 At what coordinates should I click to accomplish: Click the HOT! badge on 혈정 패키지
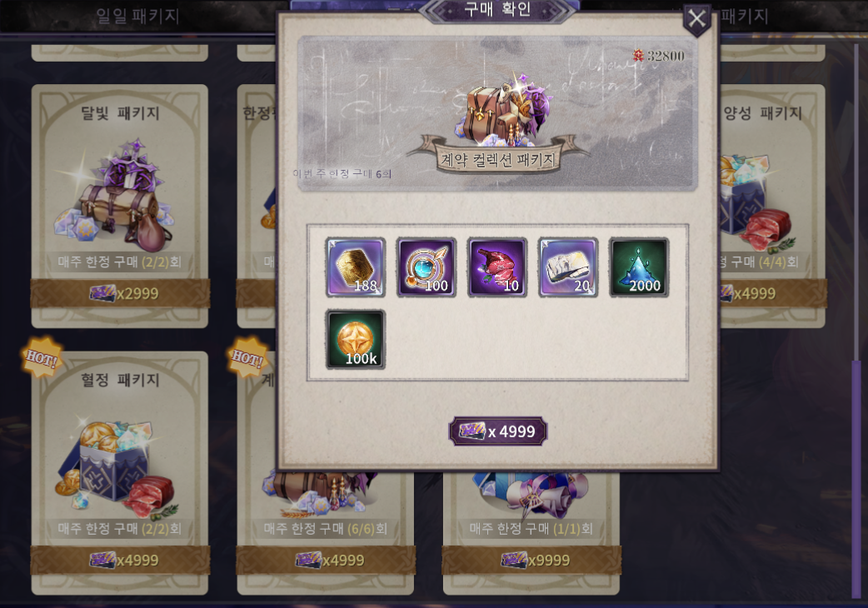42,358
